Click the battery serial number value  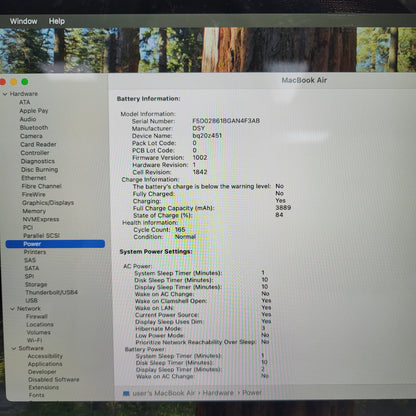pos(226,121)
